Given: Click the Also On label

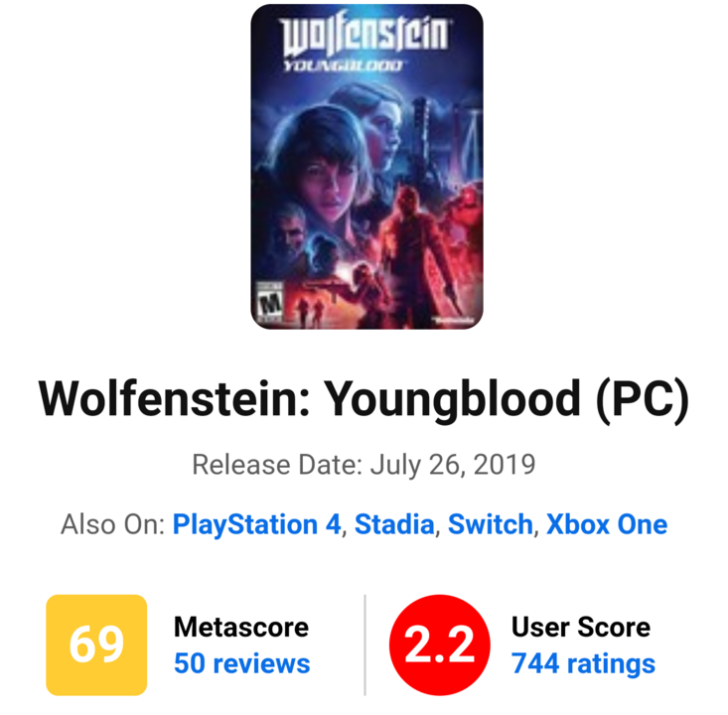Looking at the screenshot, I should [x=113, y=524].
